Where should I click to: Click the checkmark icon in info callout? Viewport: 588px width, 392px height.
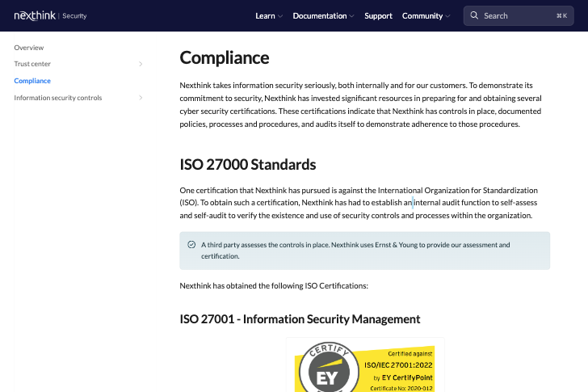191,245
